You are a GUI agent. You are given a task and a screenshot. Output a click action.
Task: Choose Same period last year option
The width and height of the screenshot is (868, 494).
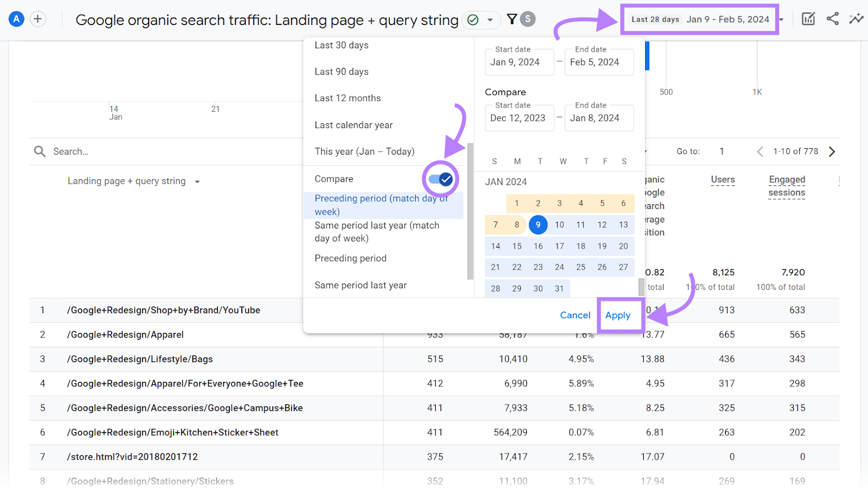(361, 285)
